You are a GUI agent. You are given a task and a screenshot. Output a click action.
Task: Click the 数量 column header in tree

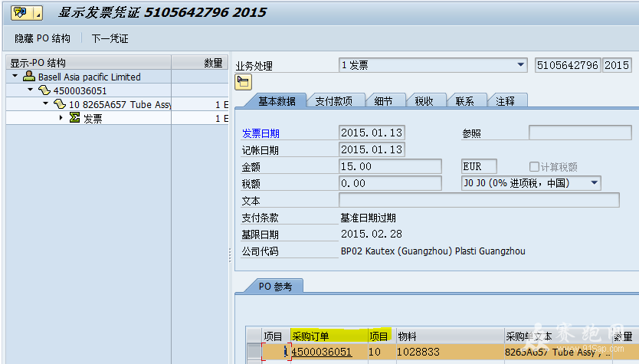tap(200, 63)
